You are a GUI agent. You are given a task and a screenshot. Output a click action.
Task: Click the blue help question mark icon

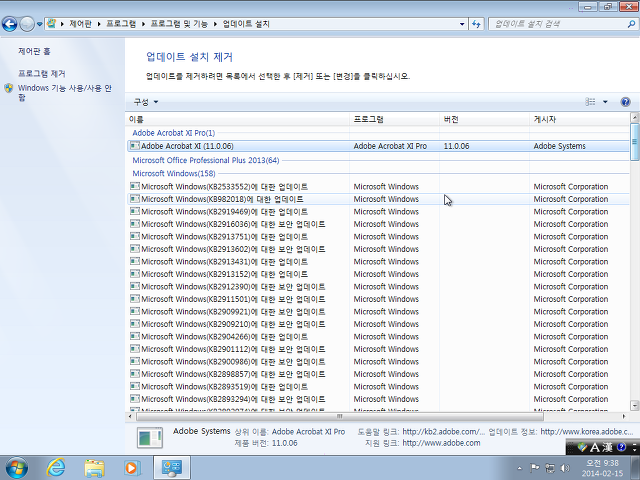pyautogui.click(x=625, y=102)
